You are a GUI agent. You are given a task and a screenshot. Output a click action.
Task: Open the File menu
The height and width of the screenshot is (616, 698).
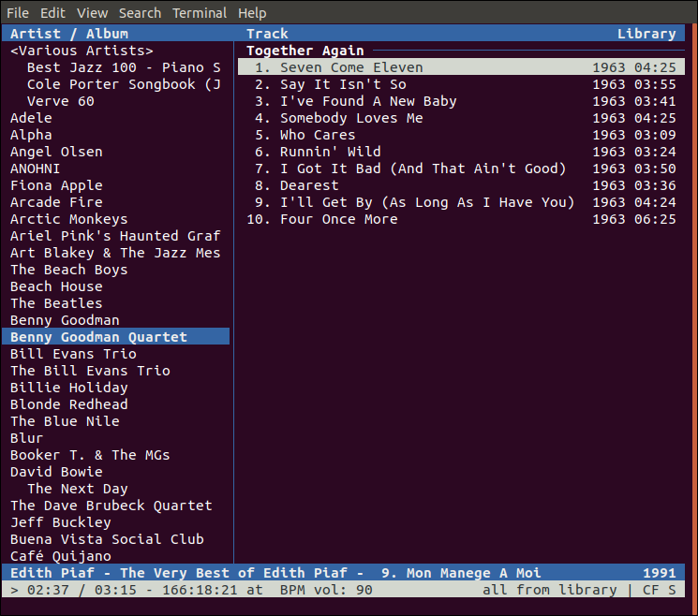tap(18, 13)
